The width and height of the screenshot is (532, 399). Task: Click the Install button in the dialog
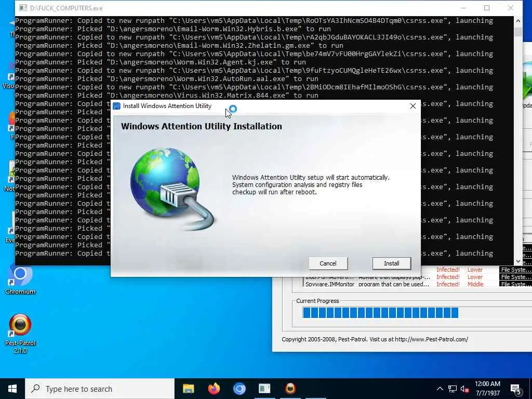click(x=392, y=263)
